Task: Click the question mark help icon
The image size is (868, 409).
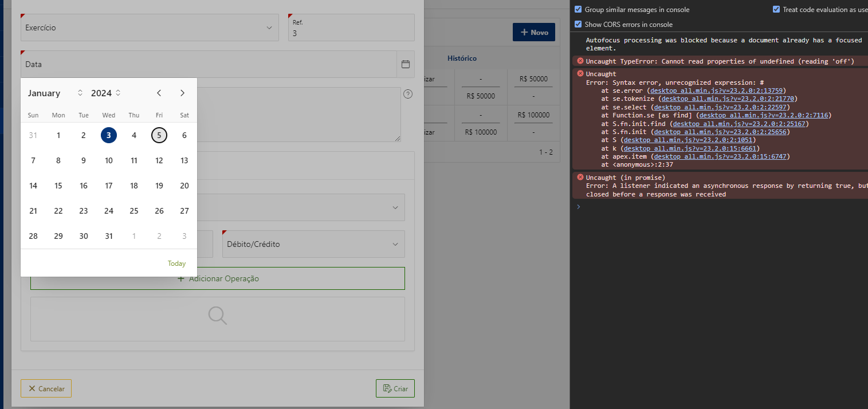Action: pyautogui.click(x=408, y=94)
